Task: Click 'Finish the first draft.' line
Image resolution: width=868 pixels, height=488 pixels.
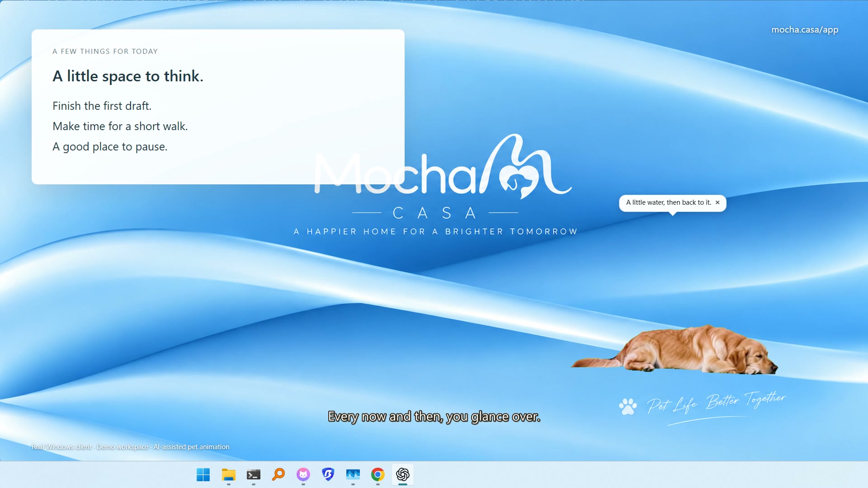Action: (102, 106)
